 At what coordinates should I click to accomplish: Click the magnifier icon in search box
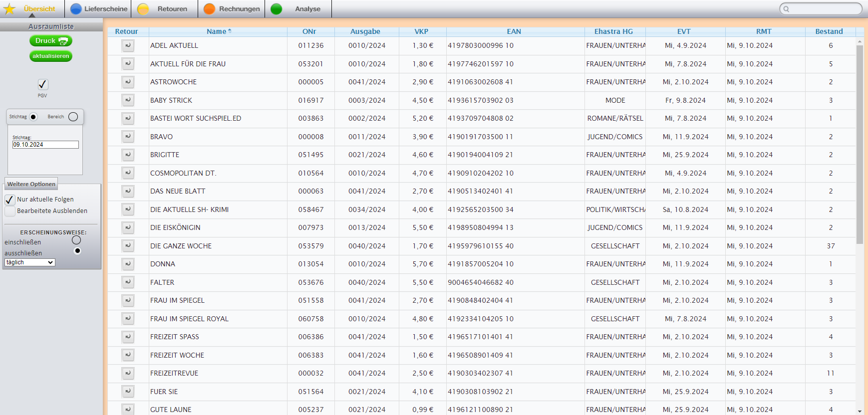(786, 9)
